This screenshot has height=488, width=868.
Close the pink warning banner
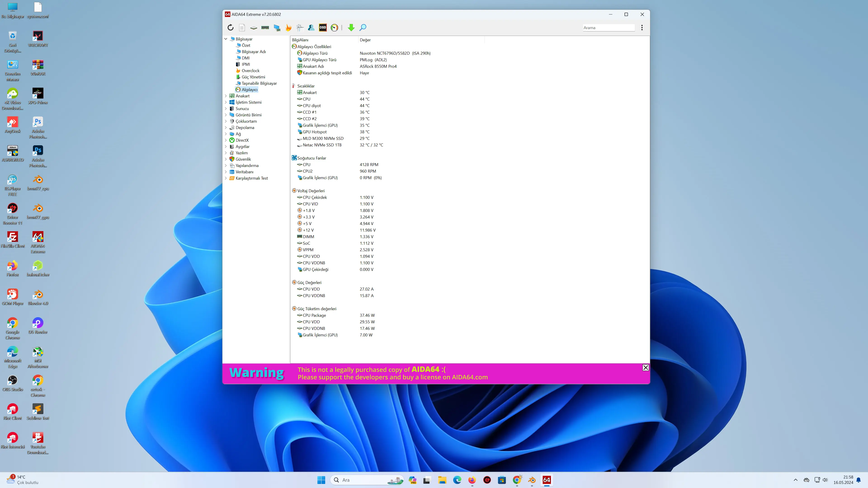646,368
